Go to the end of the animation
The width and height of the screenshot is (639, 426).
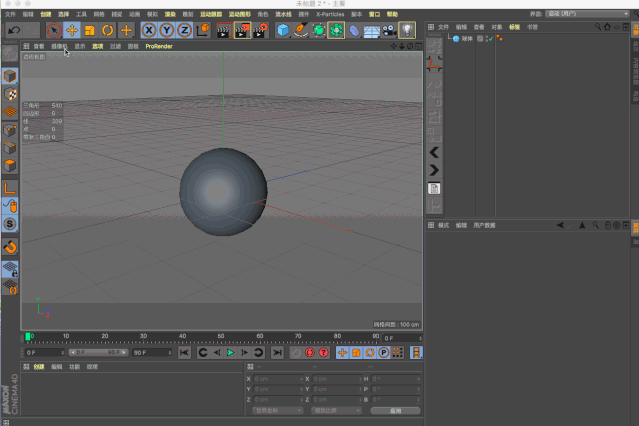(x=277, y=353)
